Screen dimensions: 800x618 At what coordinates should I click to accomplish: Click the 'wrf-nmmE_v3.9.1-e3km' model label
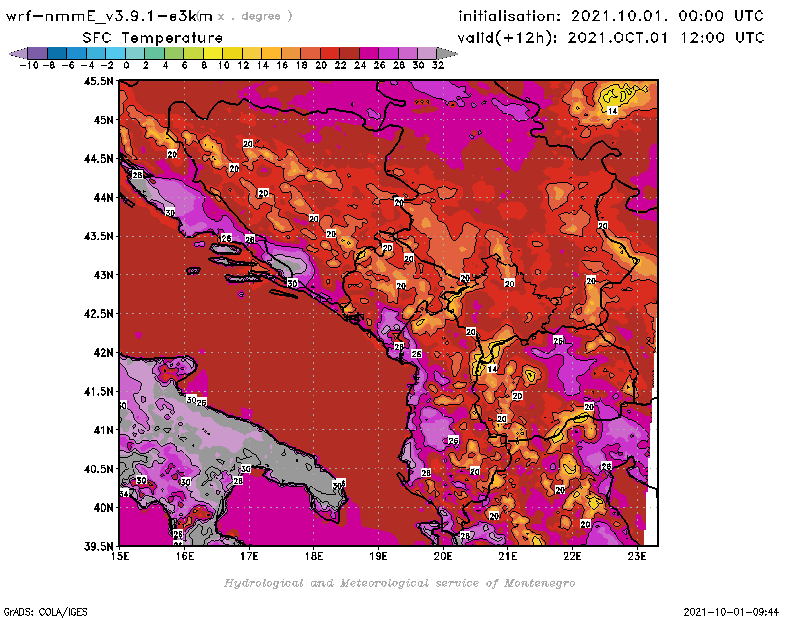(109, 16)
